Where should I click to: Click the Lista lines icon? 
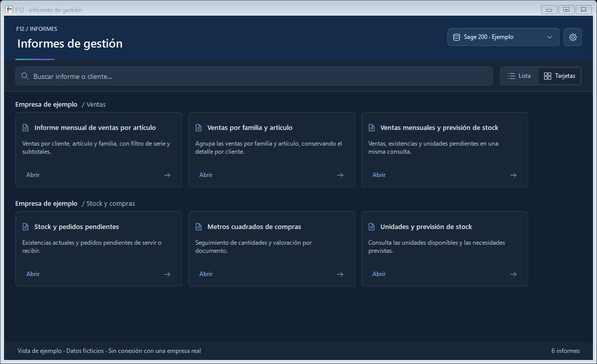(x=511, y=76)
